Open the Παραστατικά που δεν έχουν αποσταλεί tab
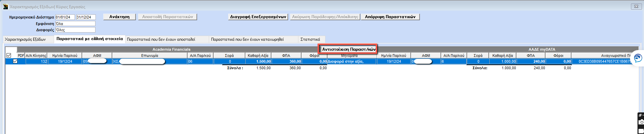The height and width of the screenshot is (134, 644). [x=161, y=39]
